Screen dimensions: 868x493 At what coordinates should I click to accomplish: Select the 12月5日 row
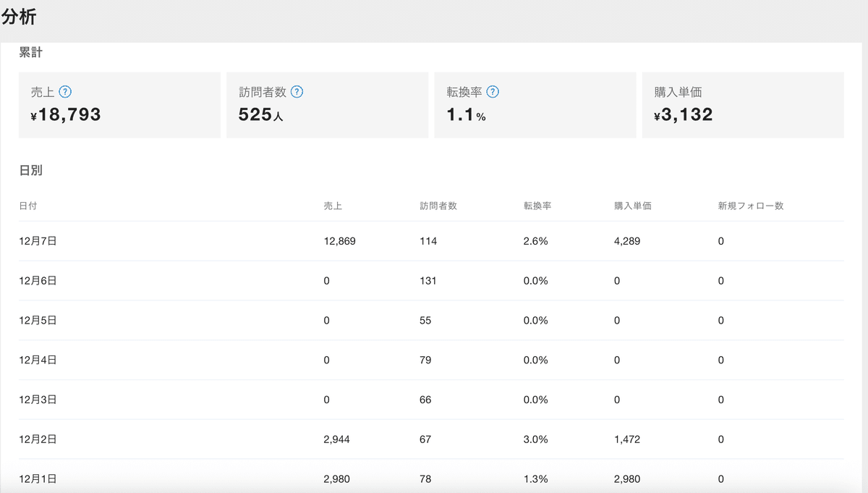[x=38, y=321]
